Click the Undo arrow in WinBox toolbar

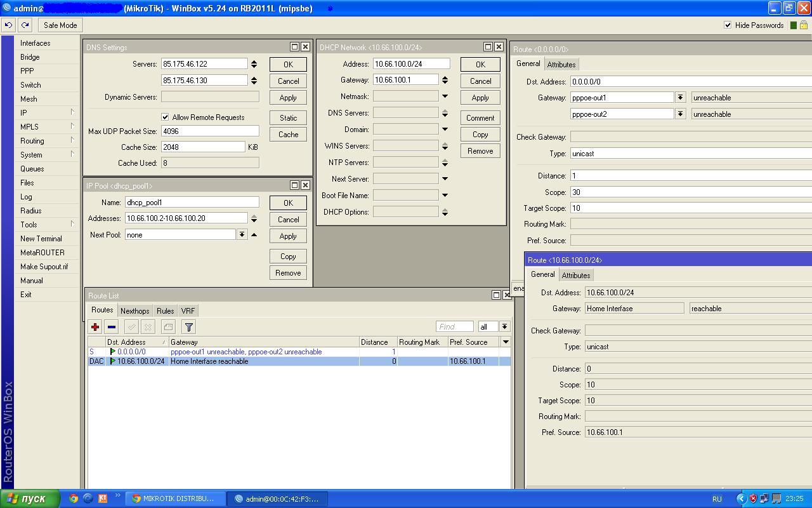click(9, 25)
